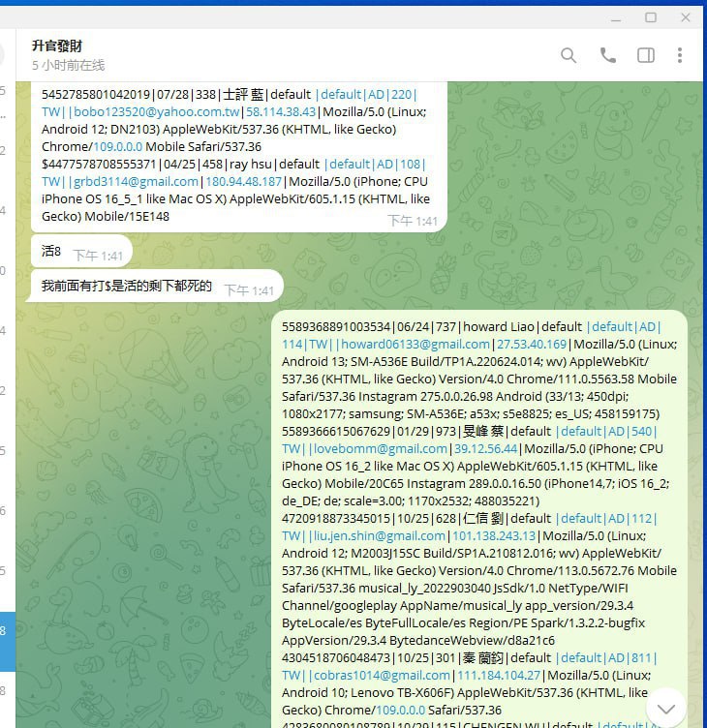This screenshot has width=707, height=728.
Task: Click the 'default|AD|811|' link text
Action: point(606,658)
